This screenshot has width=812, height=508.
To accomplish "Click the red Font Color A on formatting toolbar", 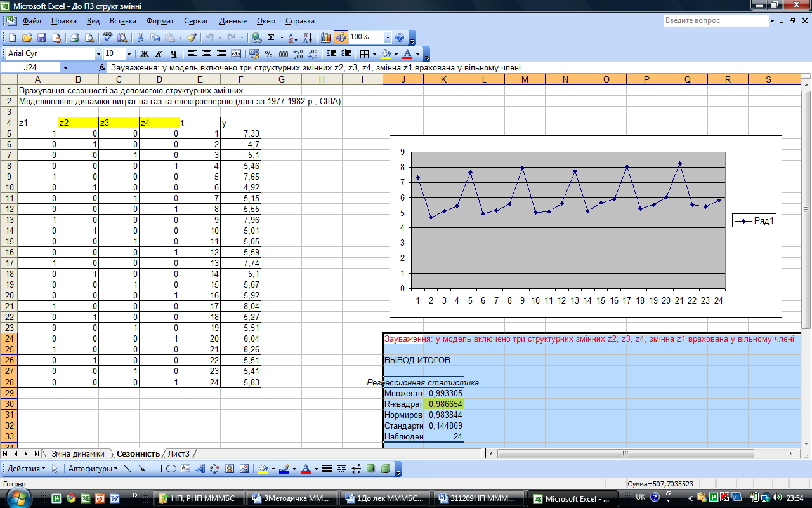I will [407, 54].
